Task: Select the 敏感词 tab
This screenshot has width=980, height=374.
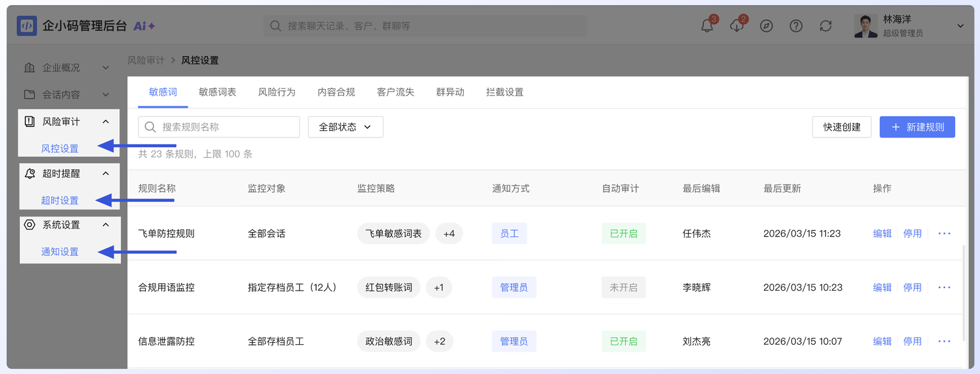Action: coord(163,92)
